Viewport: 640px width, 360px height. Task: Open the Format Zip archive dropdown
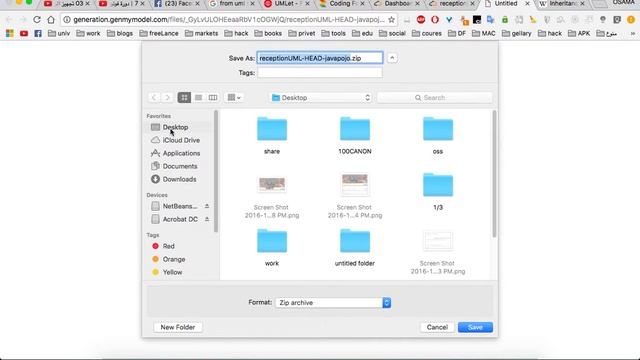(333, 302)
